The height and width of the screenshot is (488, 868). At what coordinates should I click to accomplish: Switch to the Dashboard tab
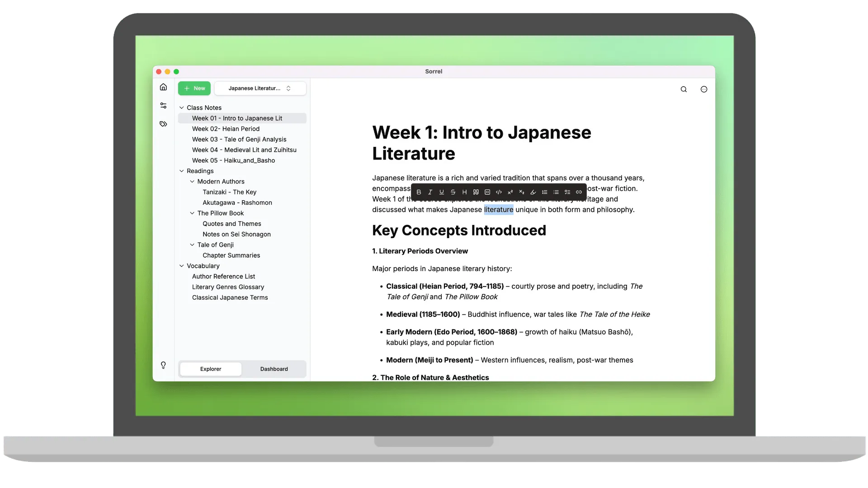click(274, 369)
